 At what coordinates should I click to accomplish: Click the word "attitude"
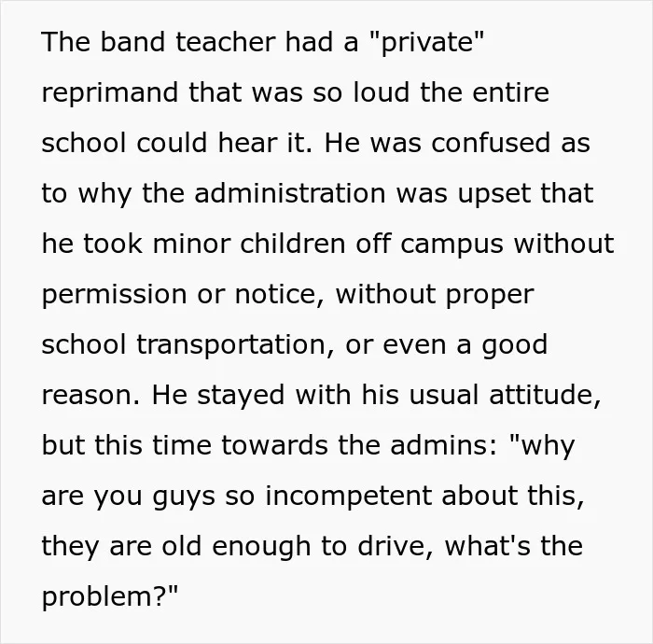click(x=542, y=395)
